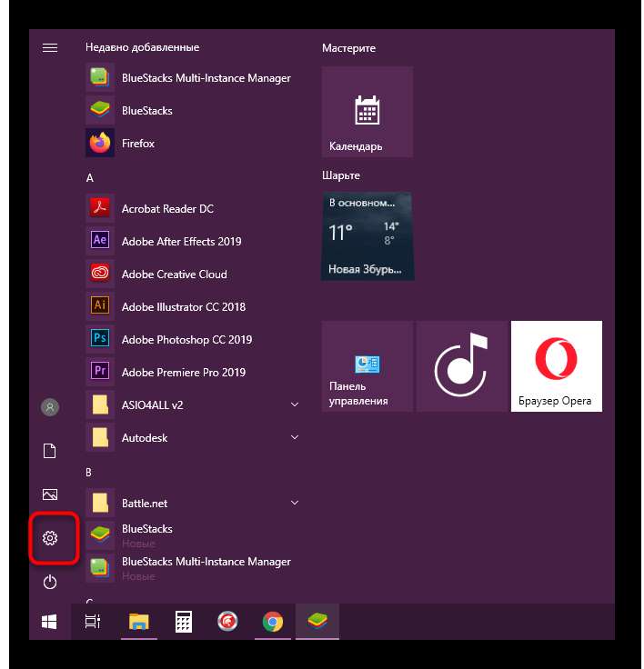Open BlueStacks under letter B
The image size is (644, 669).
[x=192, y=535]
